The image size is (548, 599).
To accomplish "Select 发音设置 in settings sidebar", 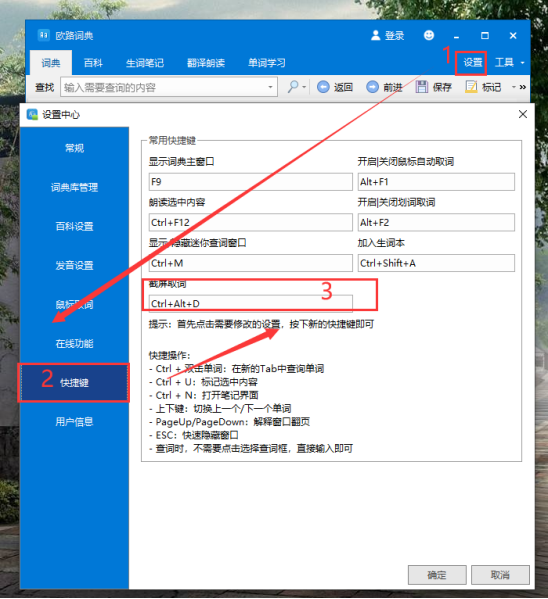I will pos(74,265).
